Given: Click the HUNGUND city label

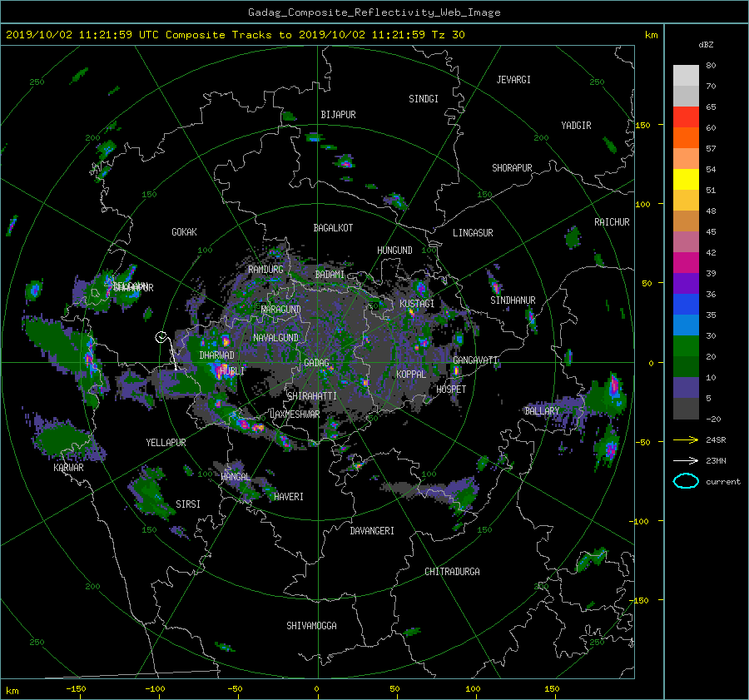Looking at the screenshot, I should pos(394,251).
